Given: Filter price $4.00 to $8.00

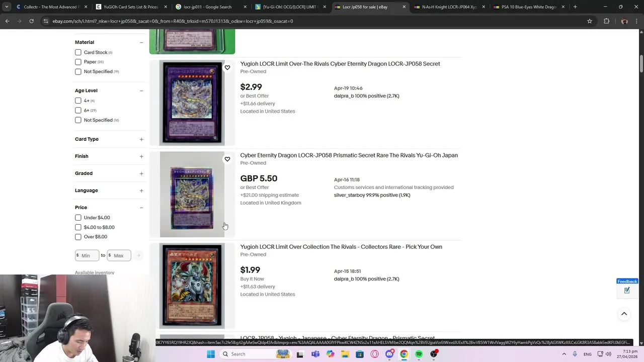Looking at the screenshot, I should pos(78,227).
